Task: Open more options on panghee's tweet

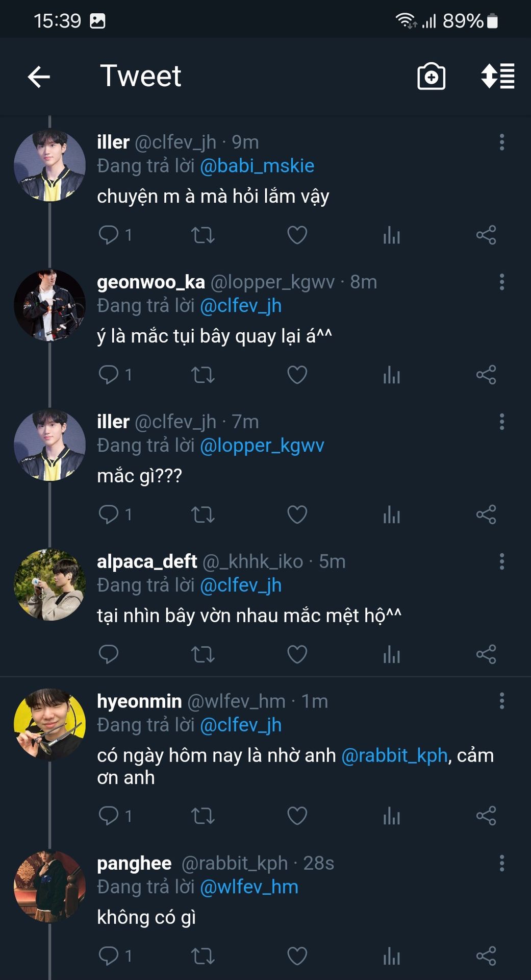Action: coord(502,863)
